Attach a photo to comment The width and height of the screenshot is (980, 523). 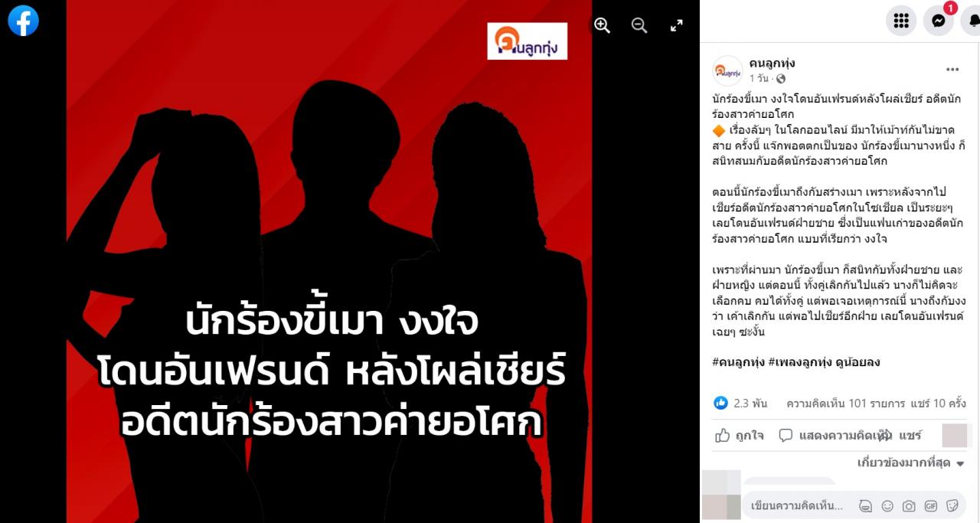coord(909,505)
